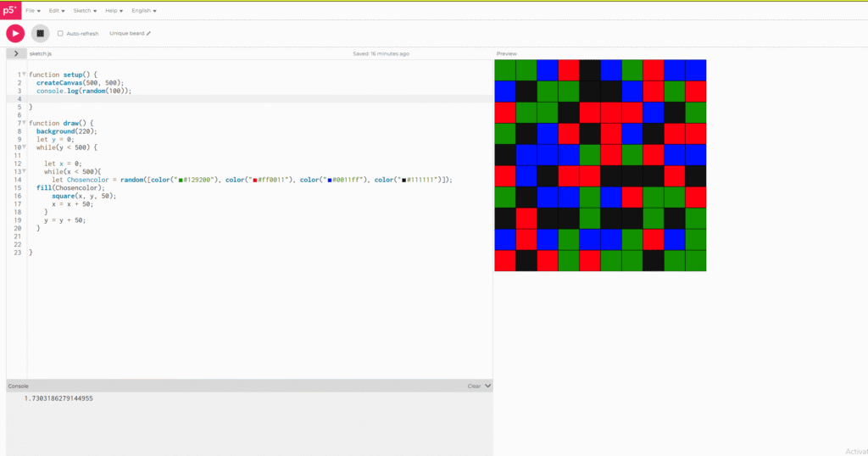Open the Sketch menu
Image resolution: width=868 pixels, height=456 pixels.
point(84,11)
